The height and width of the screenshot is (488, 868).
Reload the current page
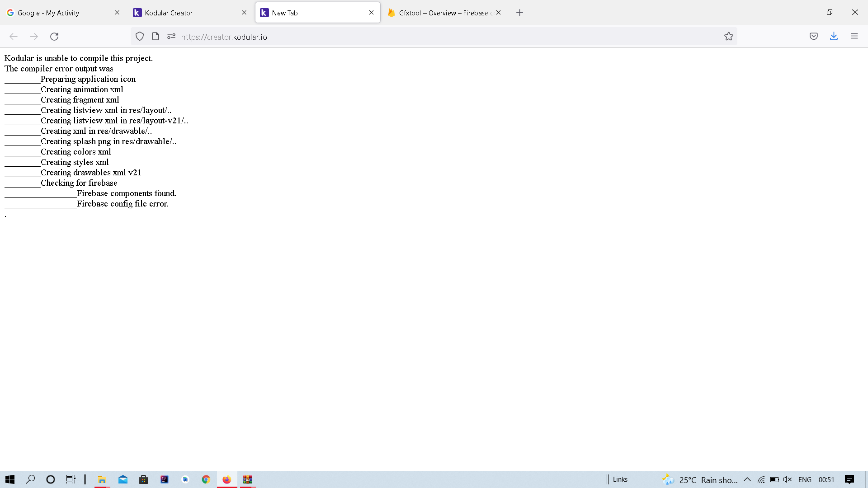54,37
